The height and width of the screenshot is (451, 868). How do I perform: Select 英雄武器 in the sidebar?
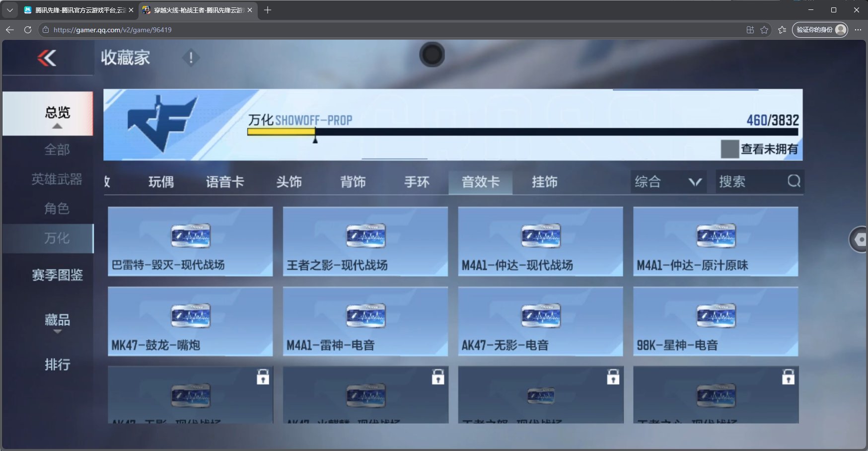[x=57, y=179]
